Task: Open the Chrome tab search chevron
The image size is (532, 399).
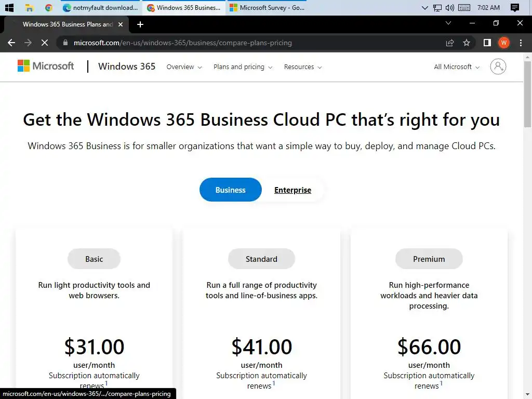Action: point(448,23)
